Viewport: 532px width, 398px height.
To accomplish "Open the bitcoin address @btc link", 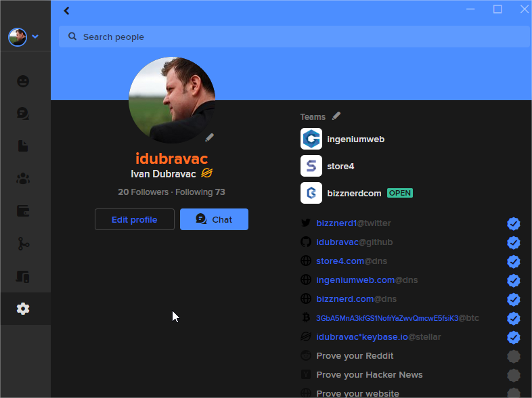I will [397, 318].
